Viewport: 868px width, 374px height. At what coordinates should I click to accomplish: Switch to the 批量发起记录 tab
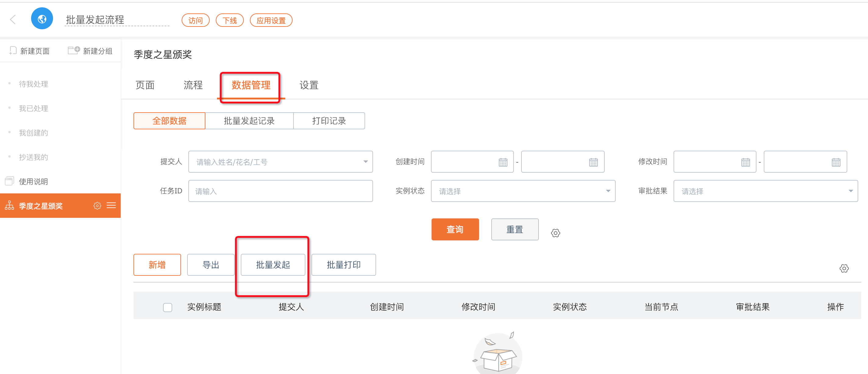[249, 121]
